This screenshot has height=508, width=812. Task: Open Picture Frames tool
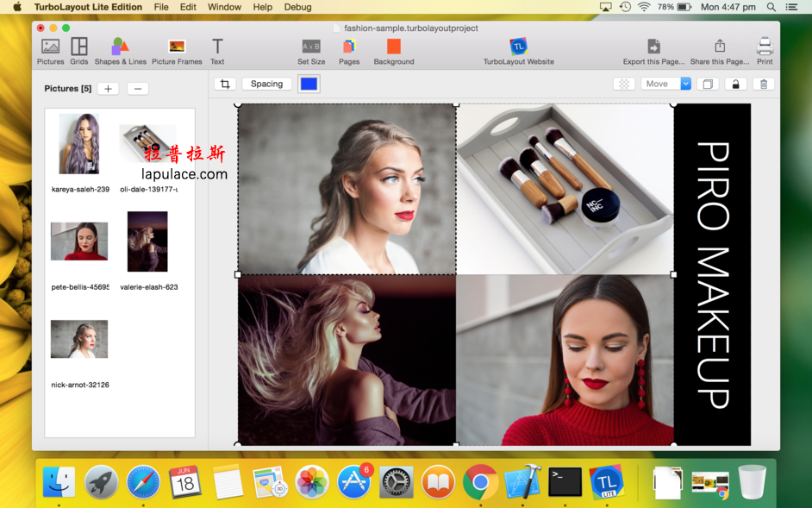click(x=177, y=52)
